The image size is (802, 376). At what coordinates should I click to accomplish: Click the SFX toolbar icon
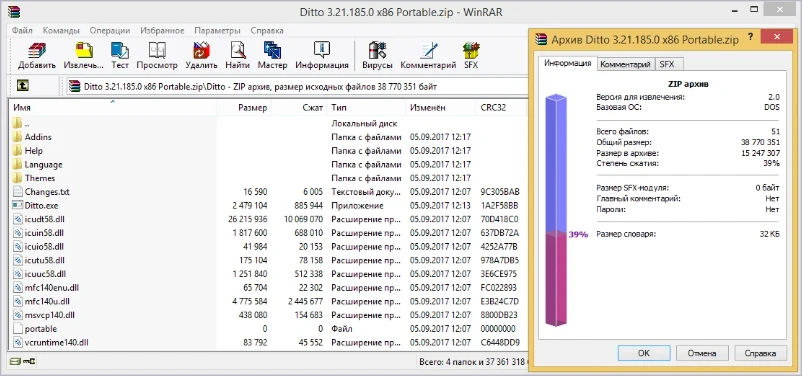471,50
